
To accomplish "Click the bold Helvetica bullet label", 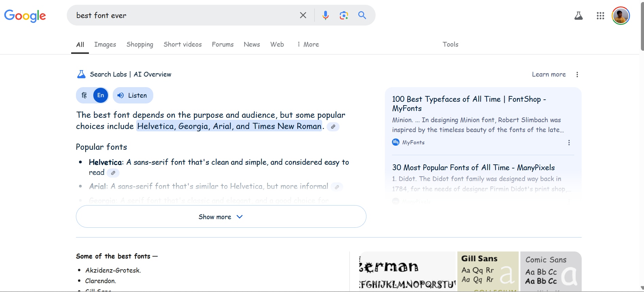I will point(106,162).
